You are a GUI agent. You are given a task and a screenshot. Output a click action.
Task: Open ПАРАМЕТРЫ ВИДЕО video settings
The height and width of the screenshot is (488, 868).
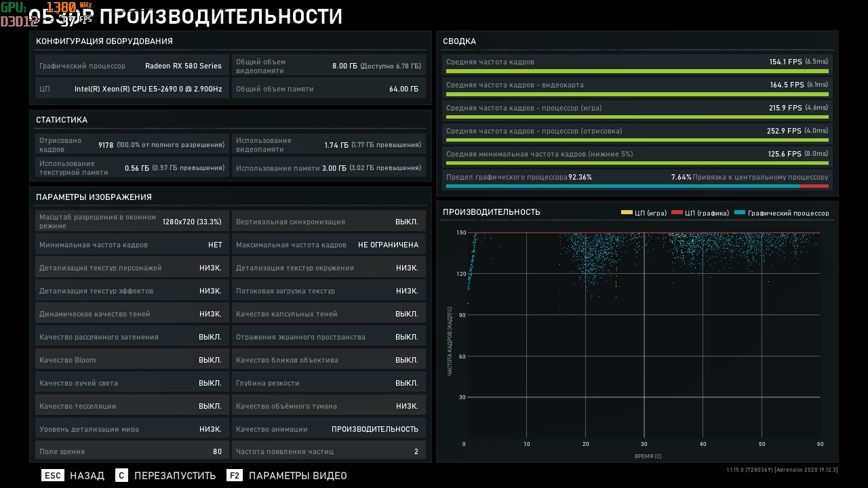(298, 476)
